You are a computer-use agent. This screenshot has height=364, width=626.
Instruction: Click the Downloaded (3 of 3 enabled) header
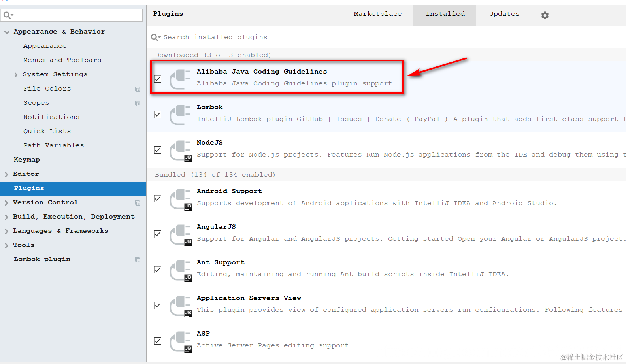coord(213,55)
